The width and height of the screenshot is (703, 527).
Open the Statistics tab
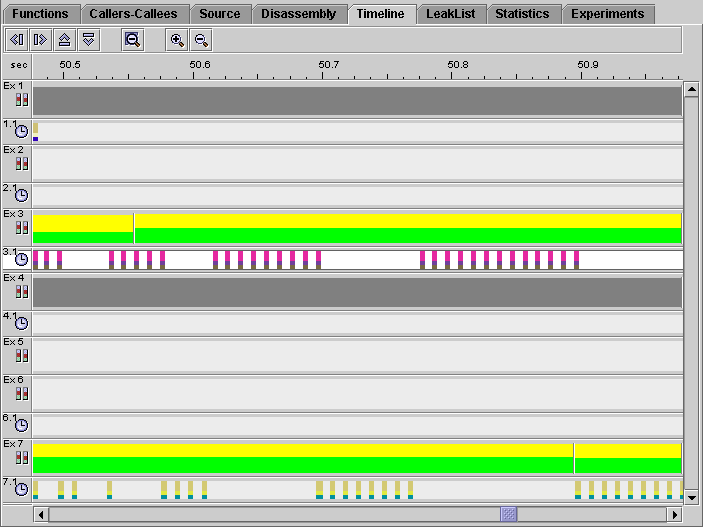pos(522,14)
